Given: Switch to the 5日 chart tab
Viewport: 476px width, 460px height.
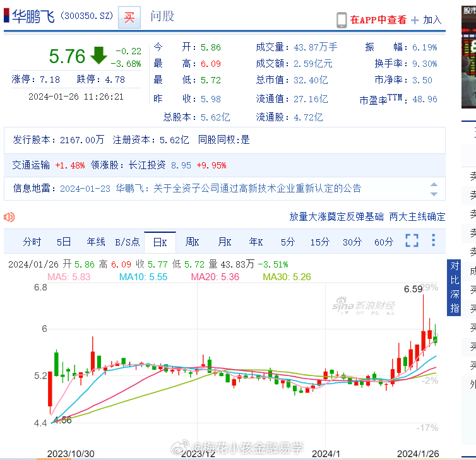Looking at the screenshot, I should click(64, 242).
